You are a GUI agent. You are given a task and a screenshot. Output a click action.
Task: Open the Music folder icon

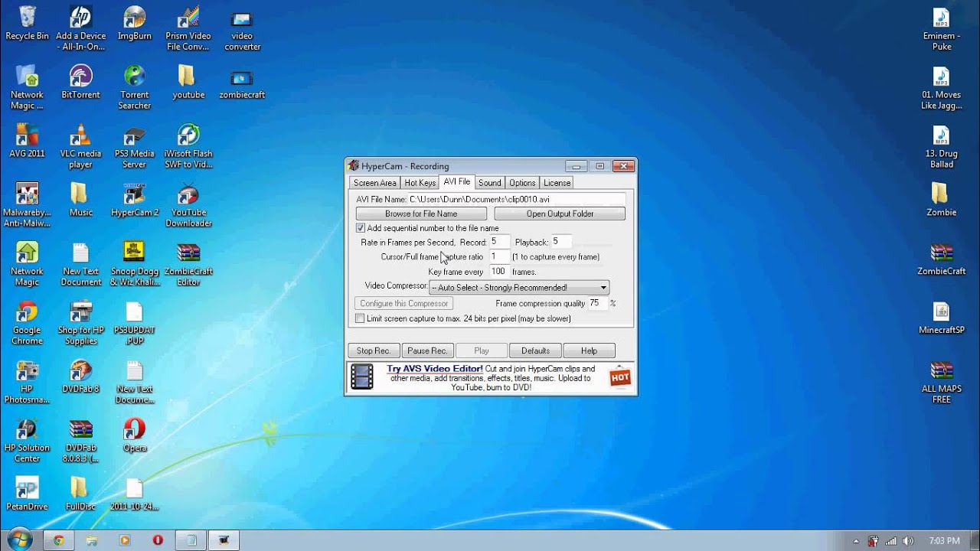click(x=80, y=200)
